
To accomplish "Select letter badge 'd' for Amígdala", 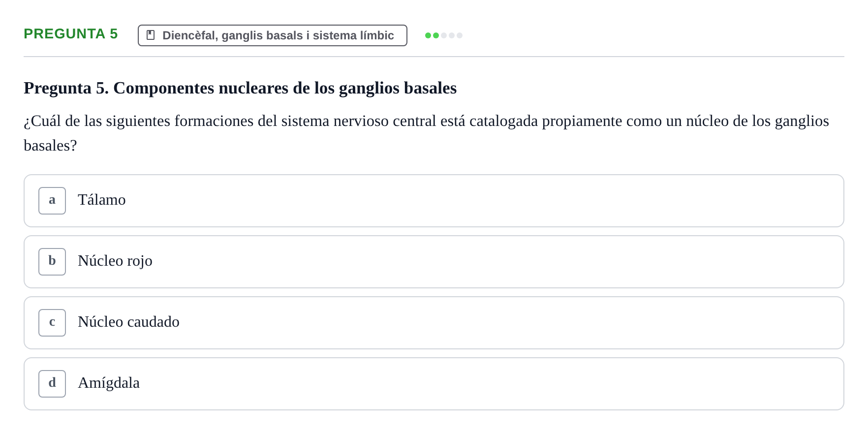I will click(x=52, y=384).
